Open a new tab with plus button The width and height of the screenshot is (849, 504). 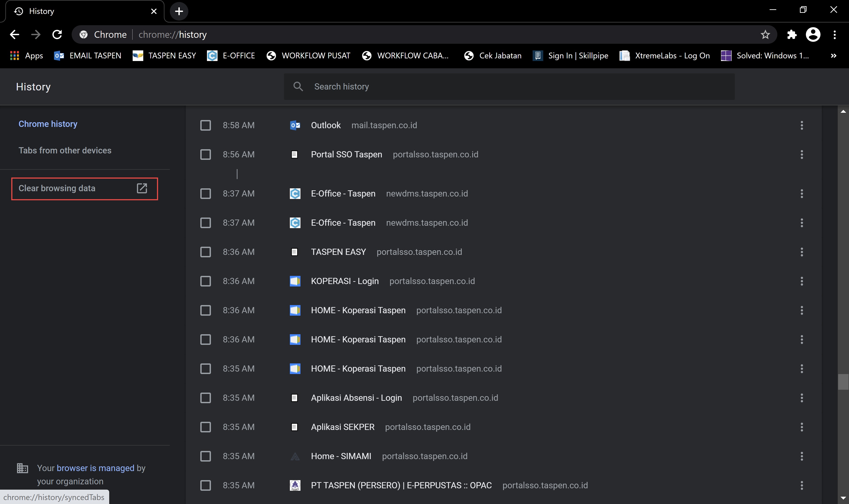click(x=179, y=11)
